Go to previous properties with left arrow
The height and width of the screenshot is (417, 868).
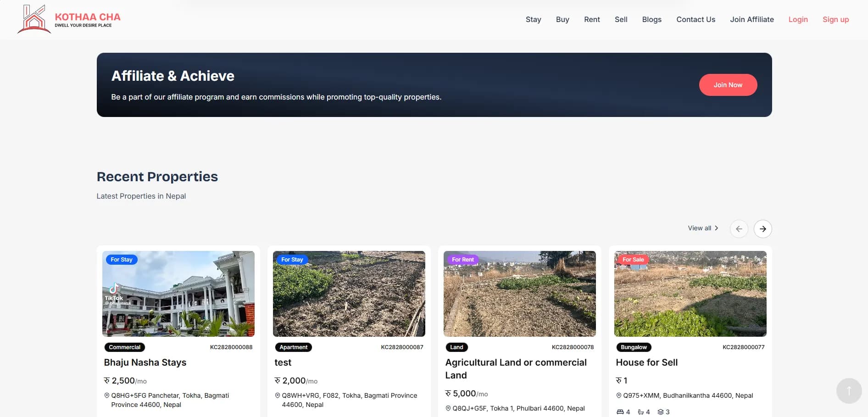tap(739, 228)
